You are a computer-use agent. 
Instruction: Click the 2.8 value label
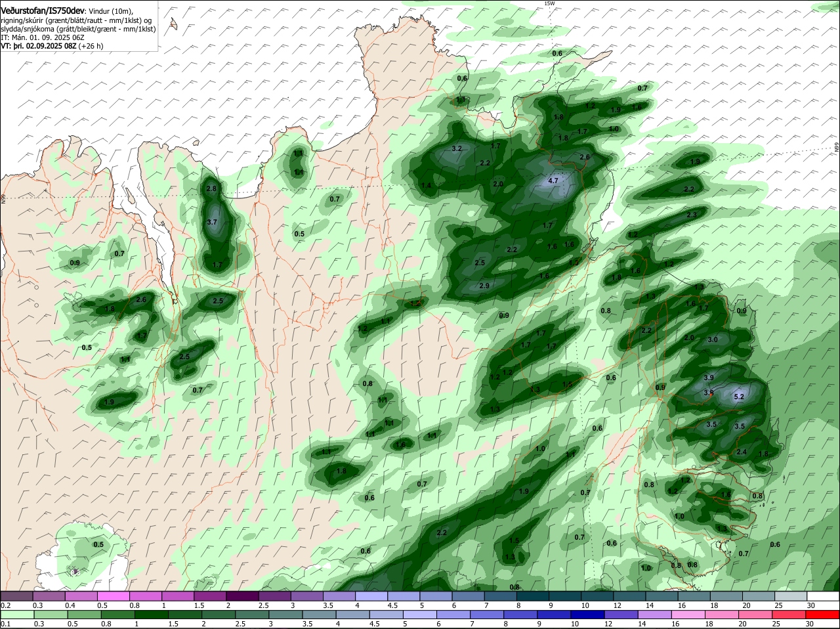[x=211, y=188]
